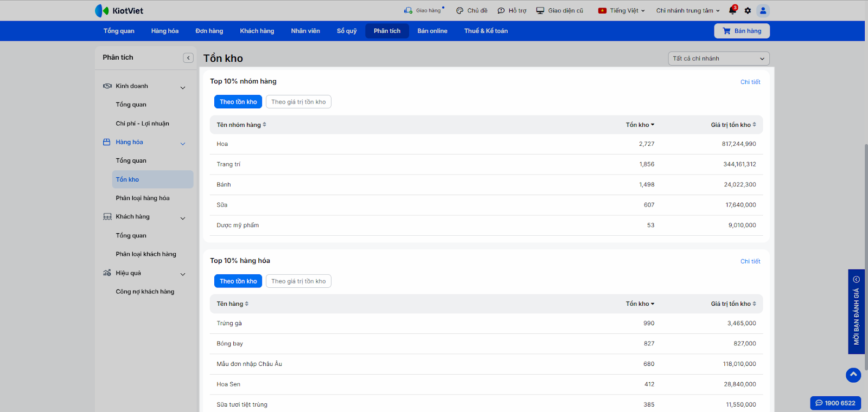Open the Phân tích menu in navbar
Screen dimensions: 868x412
[x=387, y=31]
